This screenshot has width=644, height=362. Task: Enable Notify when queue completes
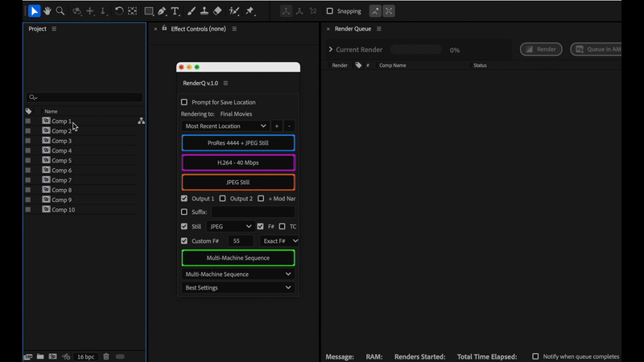(535, 356)
